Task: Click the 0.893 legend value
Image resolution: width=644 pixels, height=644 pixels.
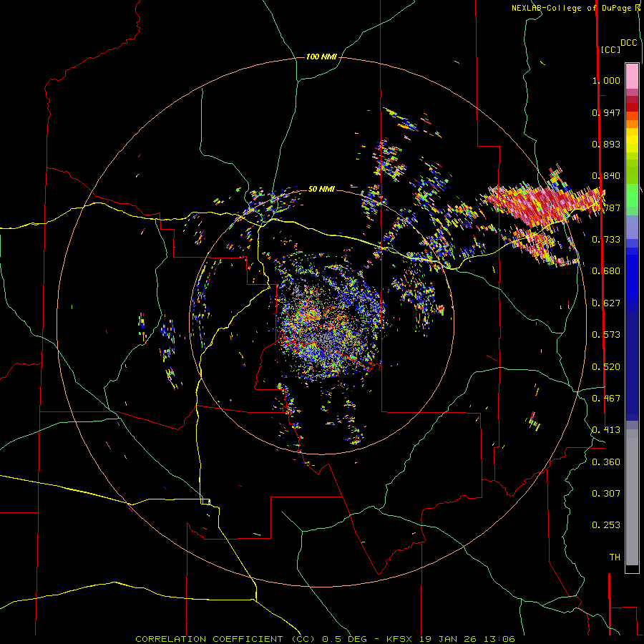Action: [606, 144]
